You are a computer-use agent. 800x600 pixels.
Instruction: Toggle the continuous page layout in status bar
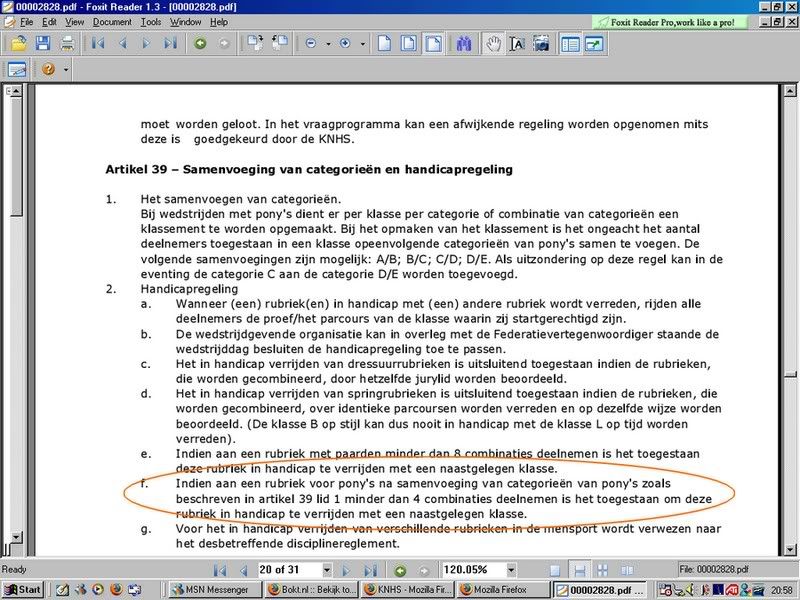pos(578,570)
